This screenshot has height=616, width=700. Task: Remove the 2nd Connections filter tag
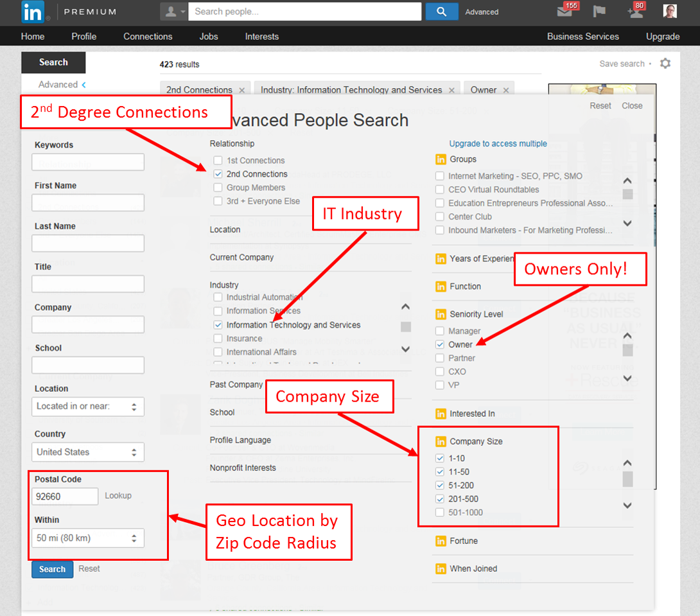pos(242,91)
